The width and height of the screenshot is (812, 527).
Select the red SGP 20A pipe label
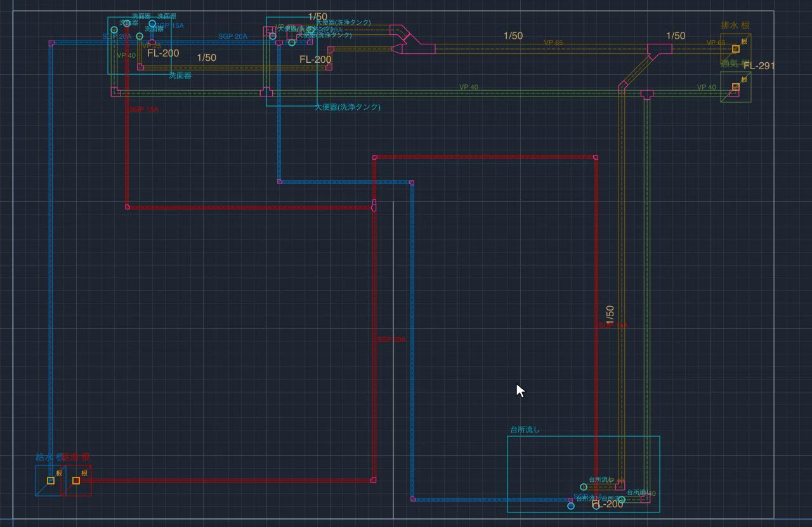click(391, 340)
